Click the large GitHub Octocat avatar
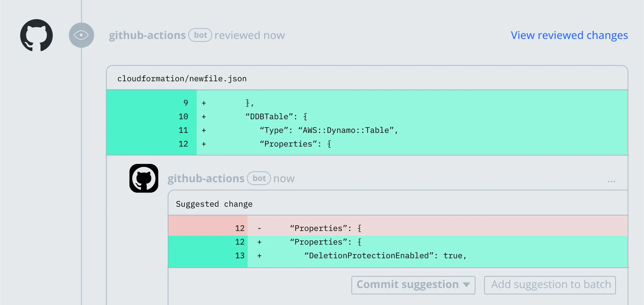644x305 pixels. coord(36,35)
